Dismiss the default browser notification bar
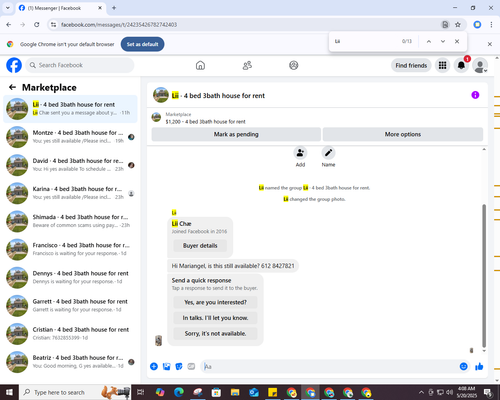This screenshot has height=400, width=500. tap(490, 44)
